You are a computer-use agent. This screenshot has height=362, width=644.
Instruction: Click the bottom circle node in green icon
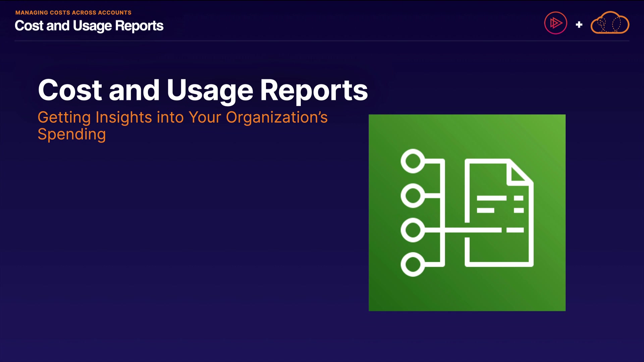(x=413, y=264)
